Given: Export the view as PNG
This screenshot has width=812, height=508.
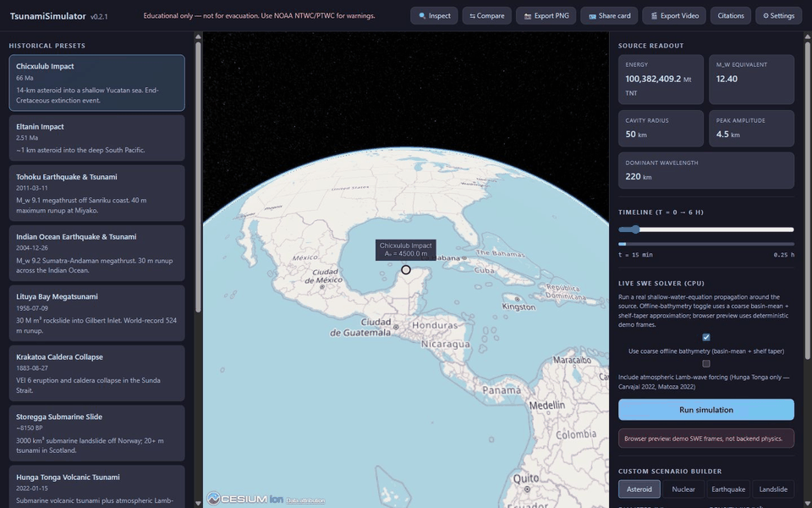Looking at the screenshot, I should pyautogui.click(x=546, y=15).
